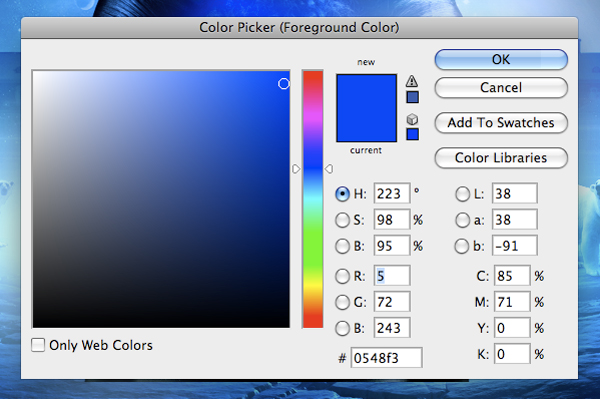Image resolution: width=600 pixels, height=399 pixels.
Task: Dismiss the dialog with Cancel button
Action: (x=501, y=88)
